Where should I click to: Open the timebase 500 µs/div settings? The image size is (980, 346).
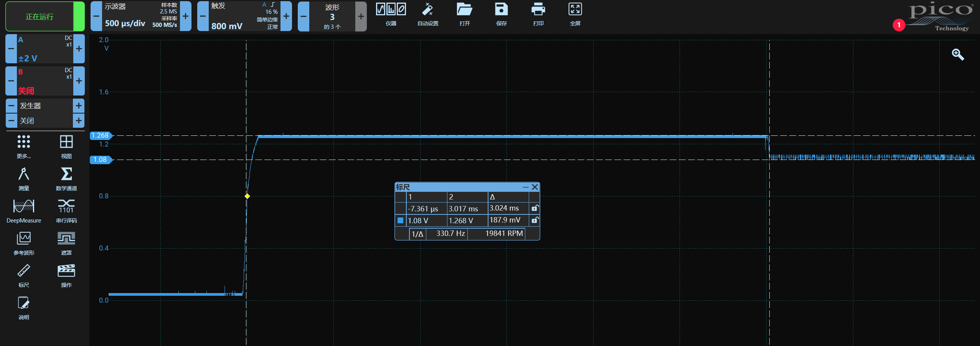pyautogui.click(x=140, y=16)
